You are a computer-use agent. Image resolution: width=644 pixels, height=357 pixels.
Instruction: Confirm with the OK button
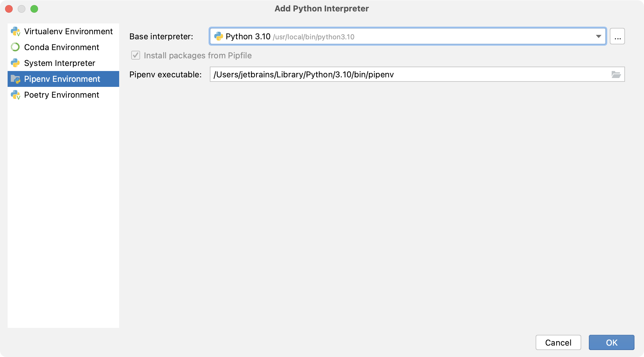611,342
